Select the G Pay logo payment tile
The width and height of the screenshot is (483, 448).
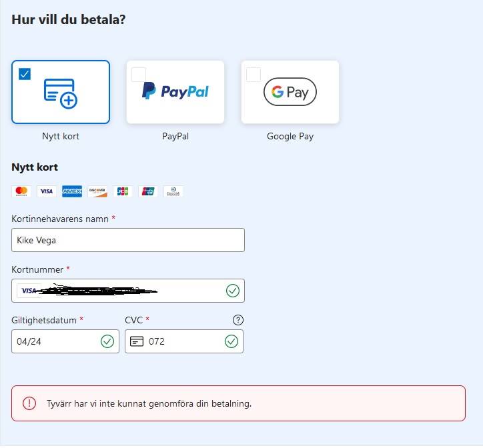pos(290,92)
